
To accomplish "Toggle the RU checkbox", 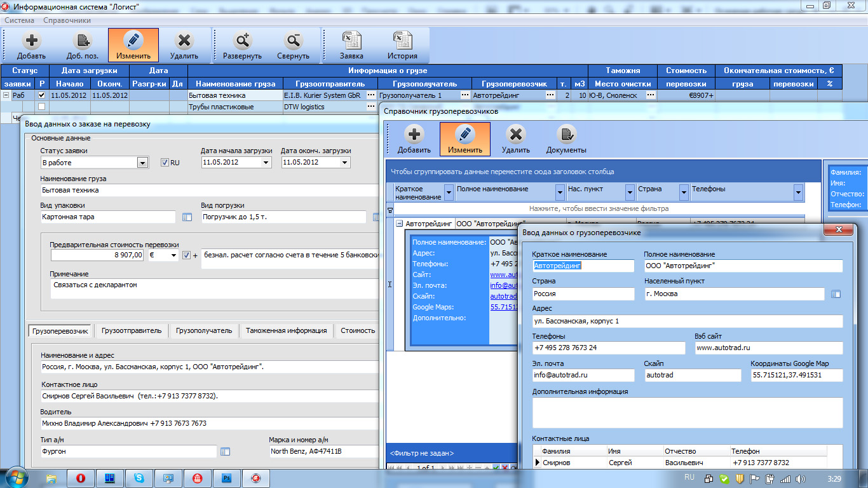I will coord(165,163).
